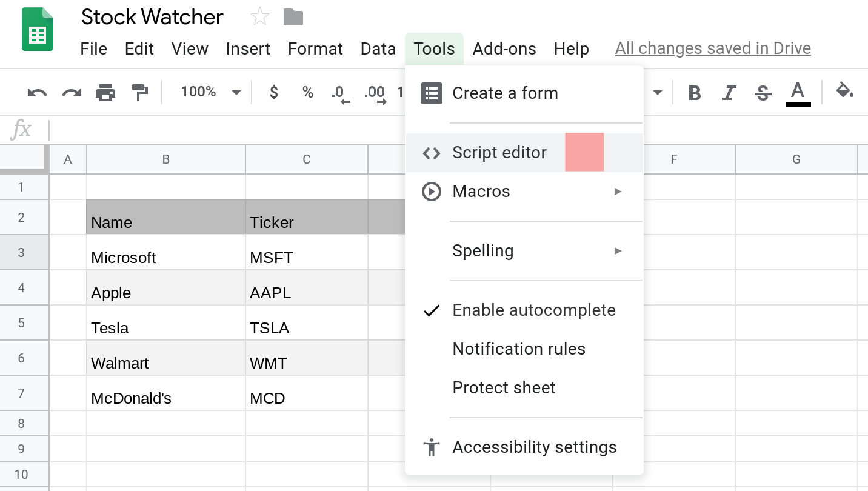Select the TSLA cell
This screenshot has width=868, height=491.
point(307,322)
